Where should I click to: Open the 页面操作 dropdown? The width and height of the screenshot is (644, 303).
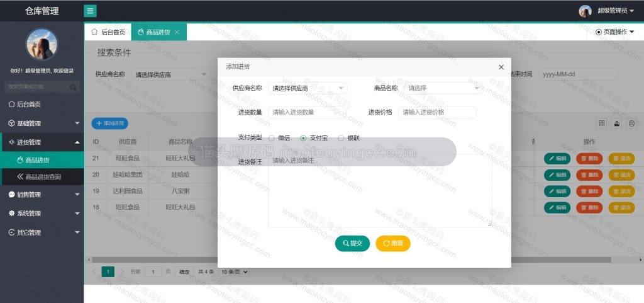click(614, 31)
